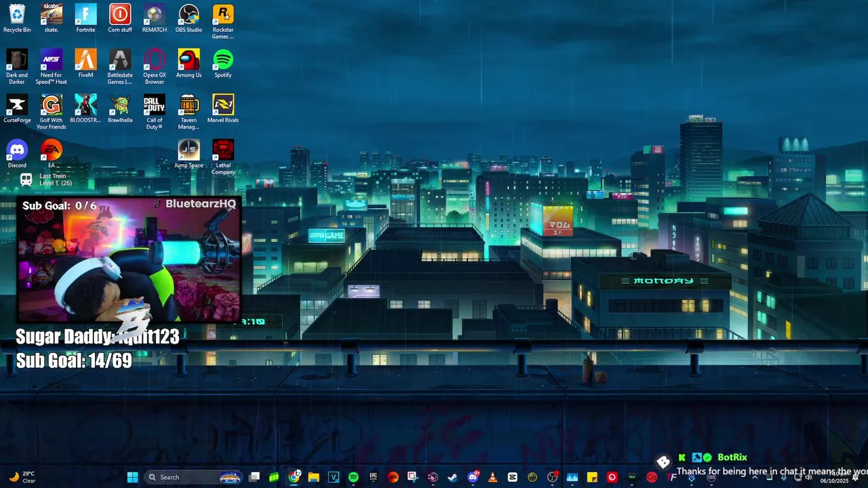Select the Tavern Manager desktop shortcut

tap(189, 112)
